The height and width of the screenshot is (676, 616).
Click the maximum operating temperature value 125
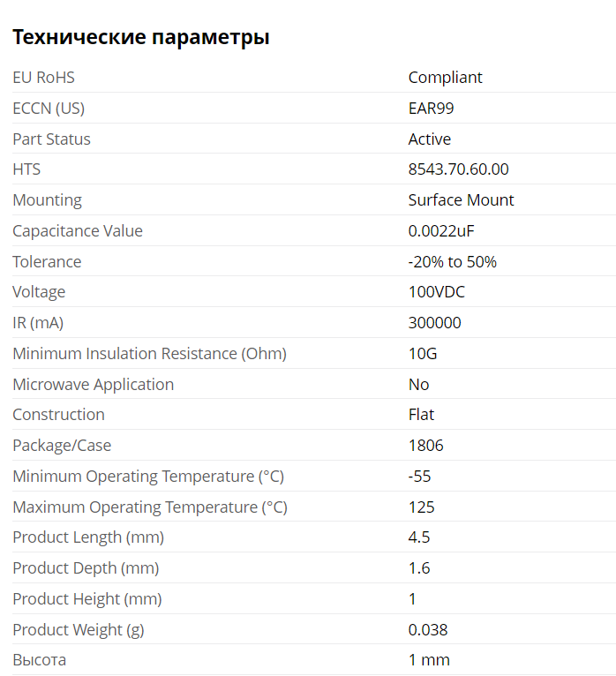pos(421,507)
